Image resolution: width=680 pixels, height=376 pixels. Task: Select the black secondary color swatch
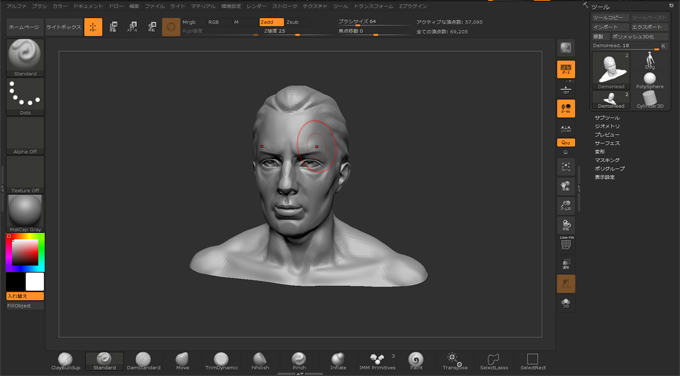pyautogui.click(x=15, y=282)
